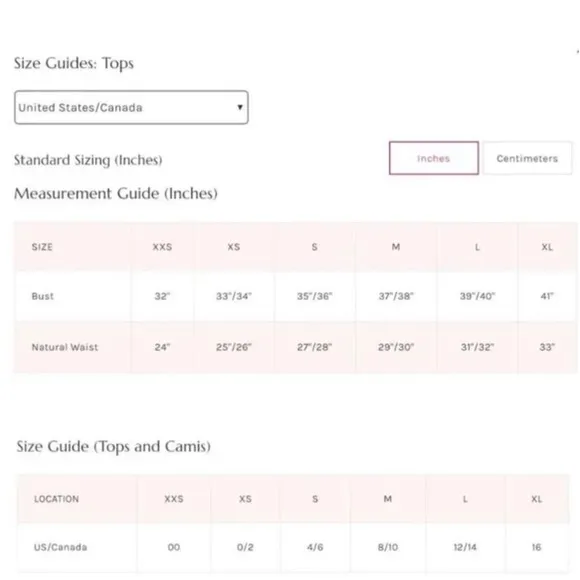Click the Bust row label

pos(43,296)
